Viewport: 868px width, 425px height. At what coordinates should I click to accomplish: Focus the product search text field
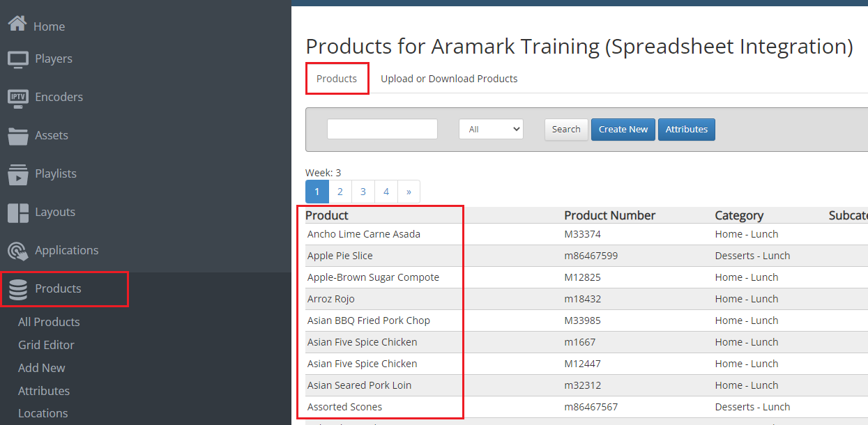pos(382,129)
